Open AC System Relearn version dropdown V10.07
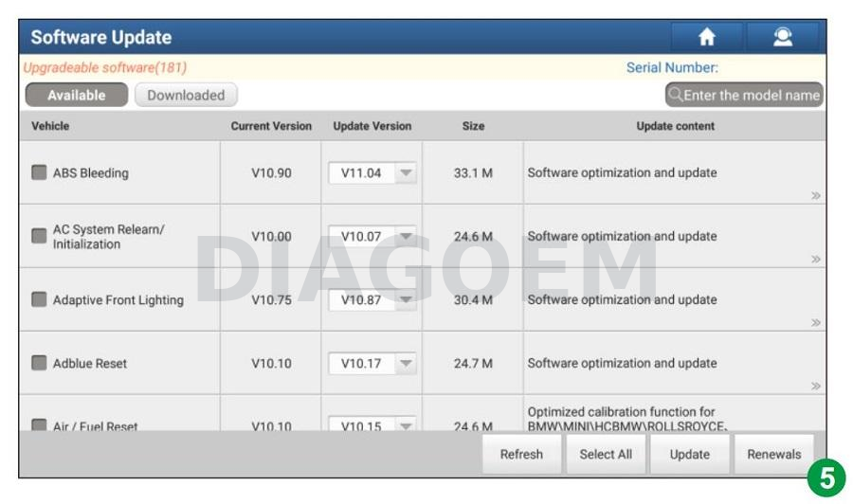 coord(372,237)
